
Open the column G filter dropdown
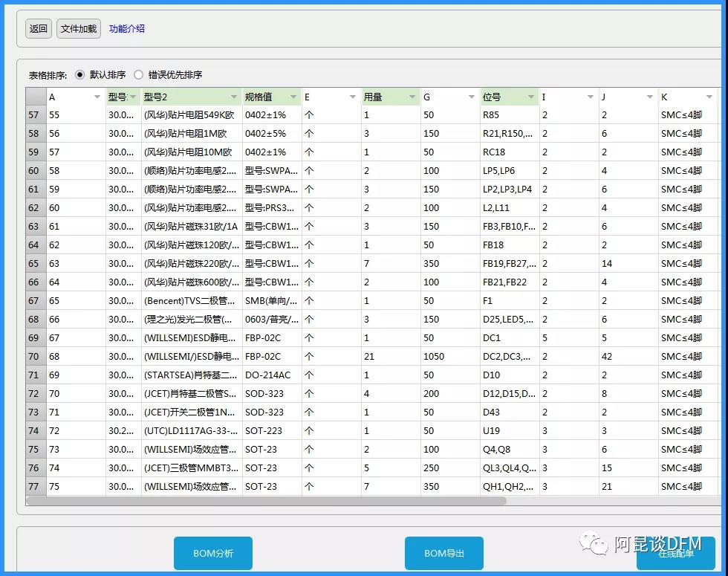click(472, 97)
